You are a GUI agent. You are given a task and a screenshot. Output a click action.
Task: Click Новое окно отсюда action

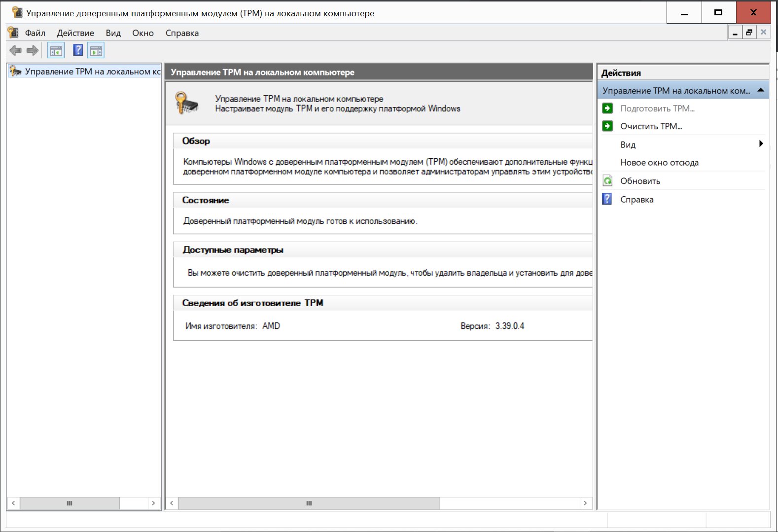point(659,163)
